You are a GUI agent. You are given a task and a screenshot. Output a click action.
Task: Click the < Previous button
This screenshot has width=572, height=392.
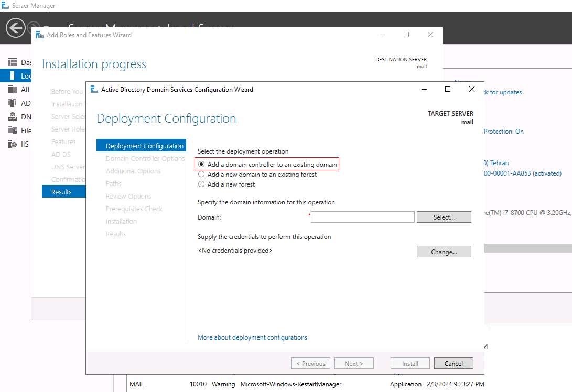click(310, 363)
